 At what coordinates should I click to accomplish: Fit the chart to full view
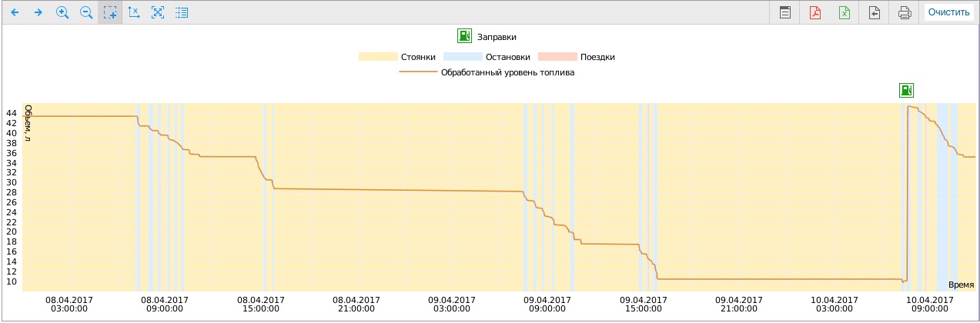[x=158, y=12]
